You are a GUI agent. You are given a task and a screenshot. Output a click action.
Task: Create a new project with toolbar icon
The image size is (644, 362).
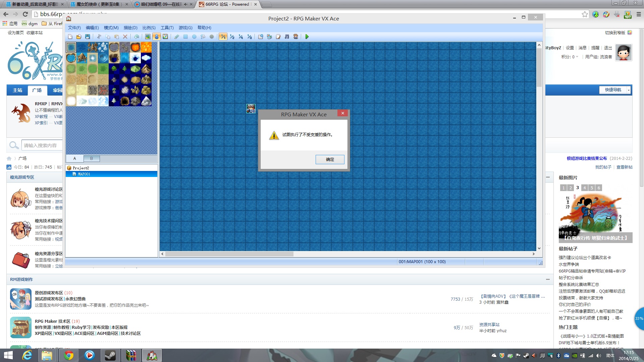click(x=70, y=37)
